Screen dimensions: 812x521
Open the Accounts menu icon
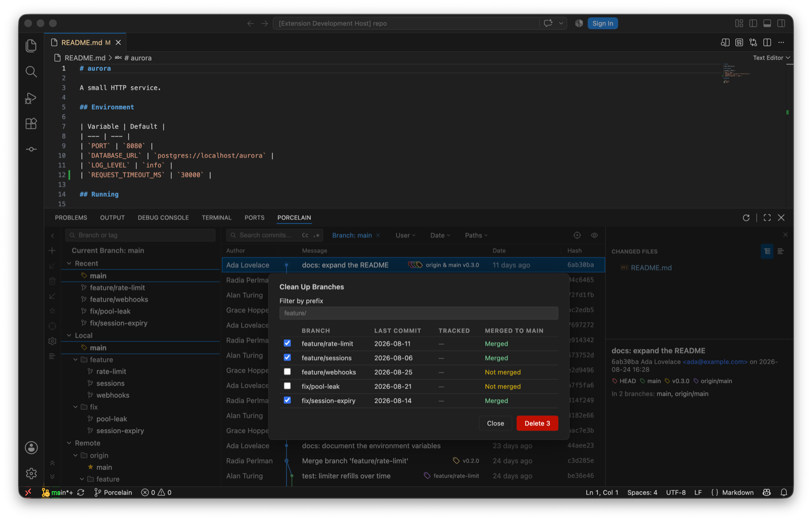31,447
